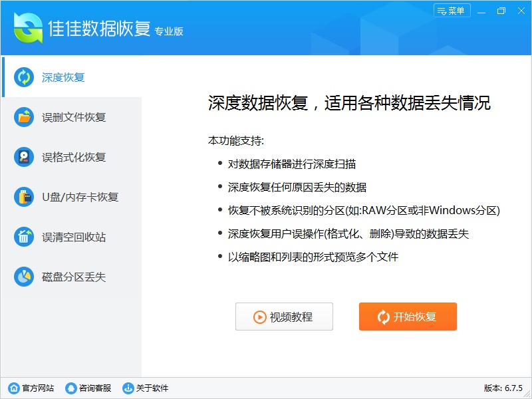Click the refresh icon on 开始恢复
Image resolution: width=532 pixels, height=399 pixels.
click(x=384, y=317)
